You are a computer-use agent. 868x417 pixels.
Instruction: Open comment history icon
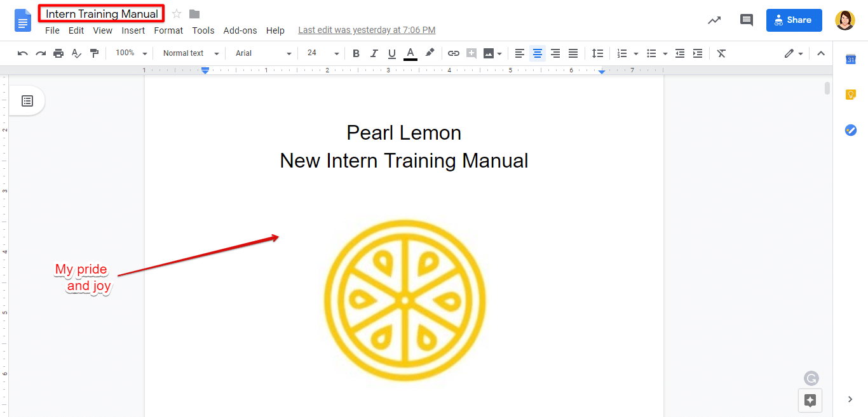(x=747, y=20)
